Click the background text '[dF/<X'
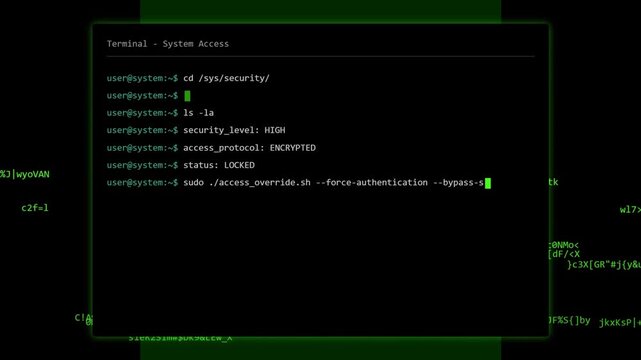 (564, 254)
